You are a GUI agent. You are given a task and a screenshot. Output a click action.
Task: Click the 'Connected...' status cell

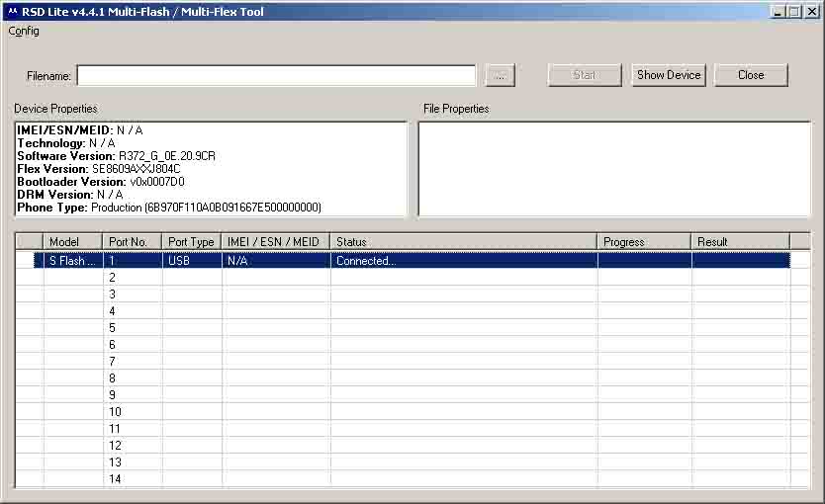[x=464, y=261]
